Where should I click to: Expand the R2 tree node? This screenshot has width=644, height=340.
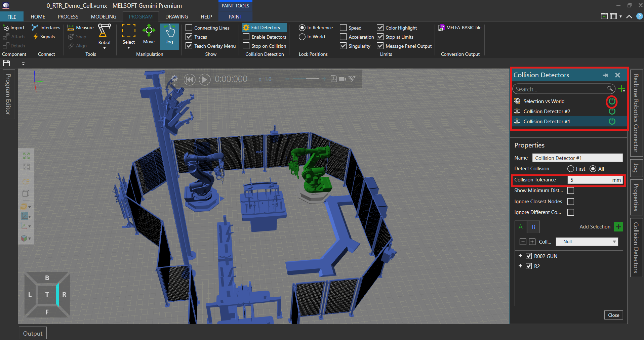click(520, 266)
